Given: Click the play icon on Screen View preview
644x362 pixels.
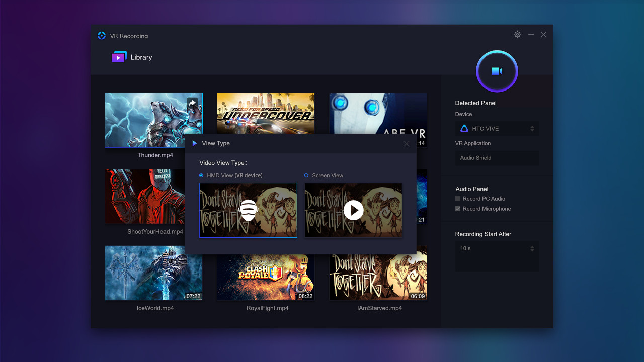Looking at the screenshot, I should (x=354, y=210).
